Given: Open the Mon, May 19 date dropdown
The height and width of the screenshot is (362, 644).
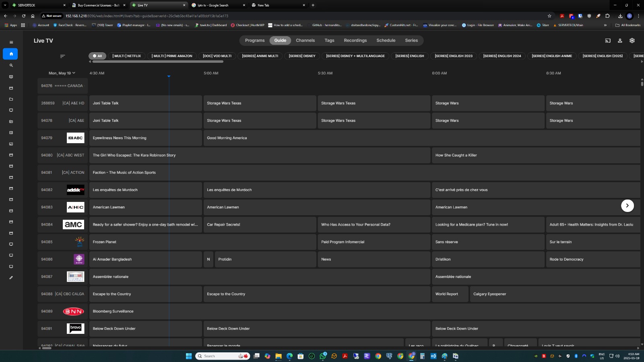Looking at the screenshot, I should click(62, 73).
